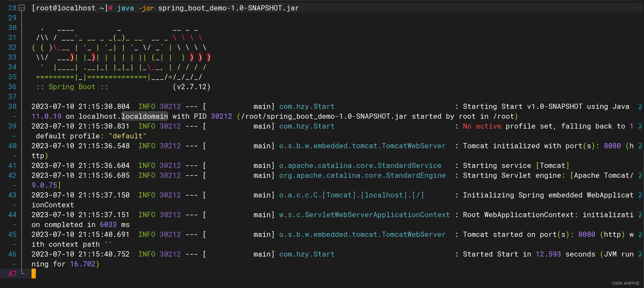This screenshot has height=288, width=644.
Task: Click the line-wrap arrow at end of line 38
Action: coord(640,107)
